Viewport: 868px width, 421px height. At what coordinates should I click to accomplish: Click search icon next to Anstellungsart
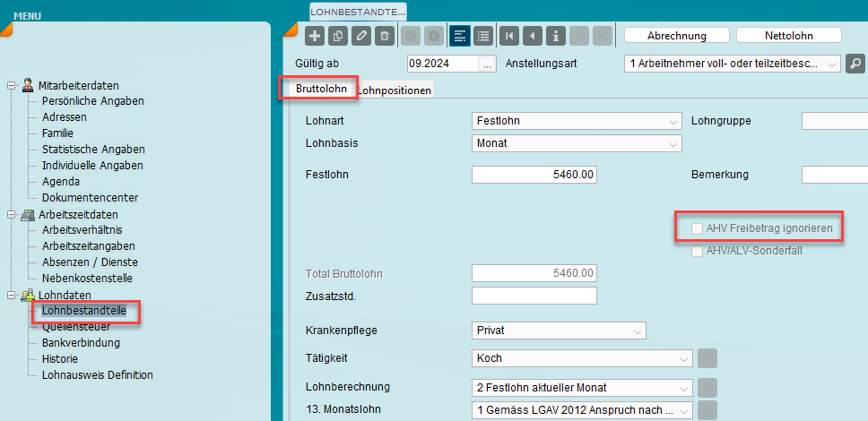(856, 64)
